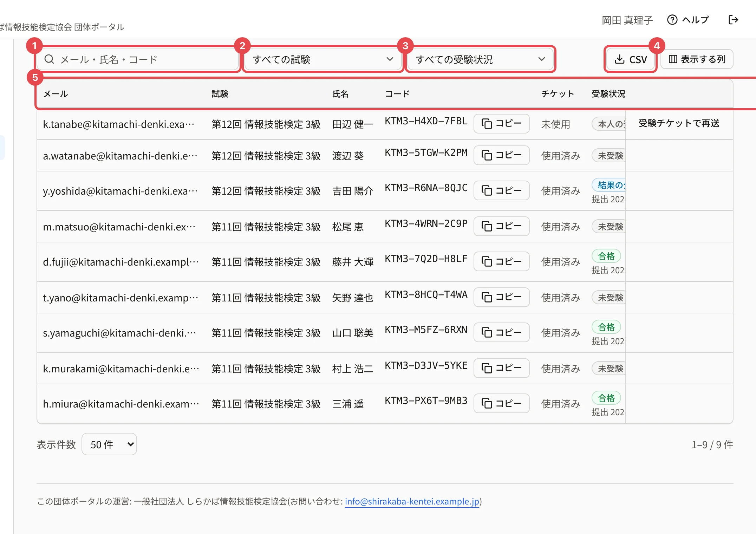The height and width of the screenshot is (534, 756).
Task: Click 合格 badge in 山口 聡美 row
Action: pos(606,327)
